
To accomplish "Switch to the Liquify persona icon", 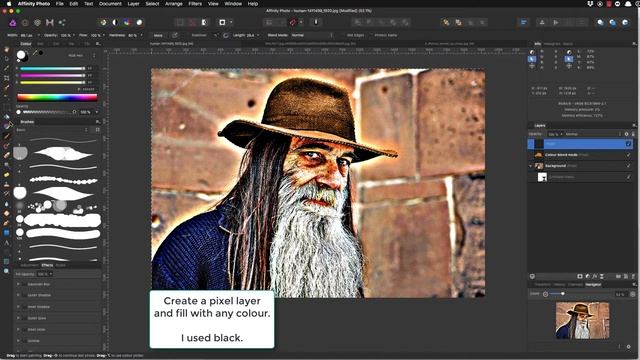I will [x=25, y=22].
